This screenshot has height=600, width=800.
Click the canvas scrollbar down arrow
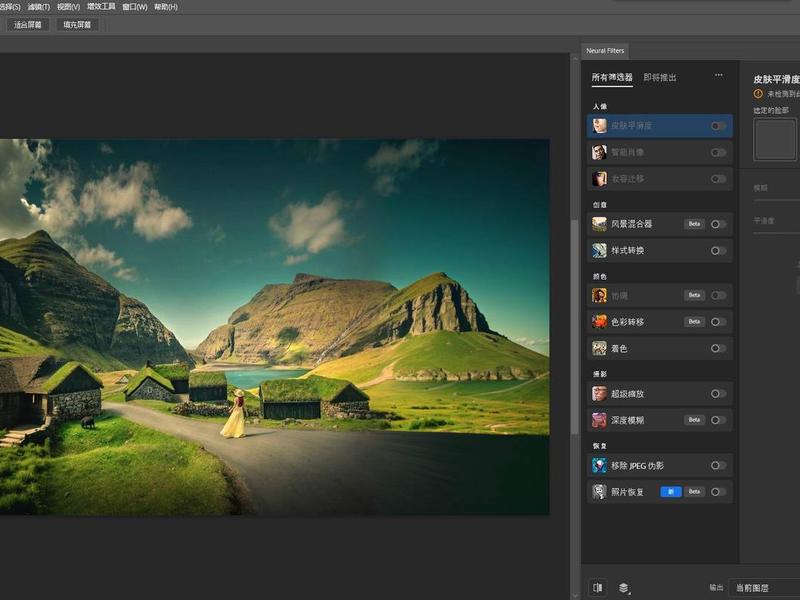click(575, 595)
